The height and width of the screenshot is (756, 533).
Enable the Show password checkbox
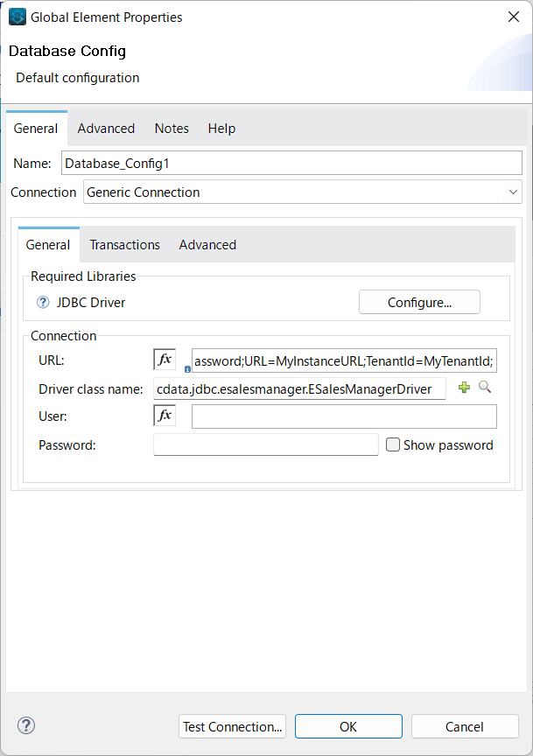point(393,444)
